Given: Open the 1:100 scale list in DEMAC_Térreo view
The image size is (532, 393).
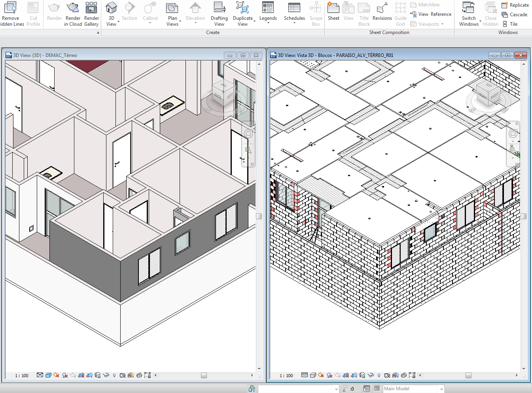Looking at the screenshot, I should click(x=22, y=376).
